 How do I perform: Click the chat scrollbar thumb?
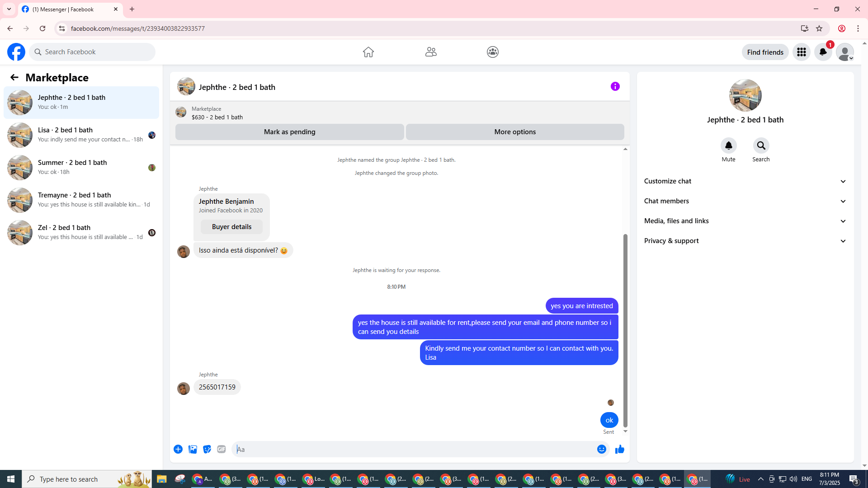point(625,330)
